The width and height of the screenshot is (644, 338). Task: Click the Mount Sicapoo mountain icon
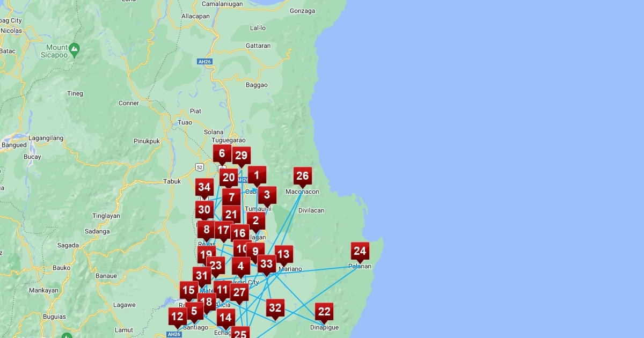coord(75,49)
